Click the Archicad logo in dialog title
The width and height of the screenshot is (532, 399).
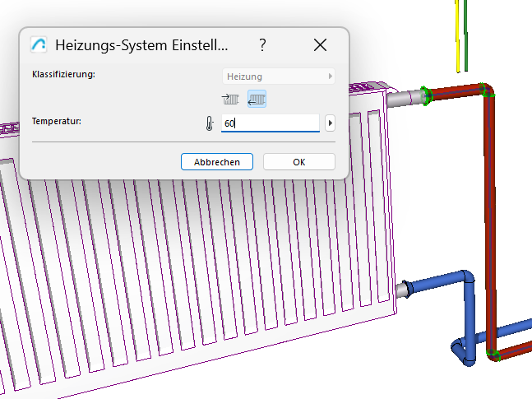[x=39, y=44]
